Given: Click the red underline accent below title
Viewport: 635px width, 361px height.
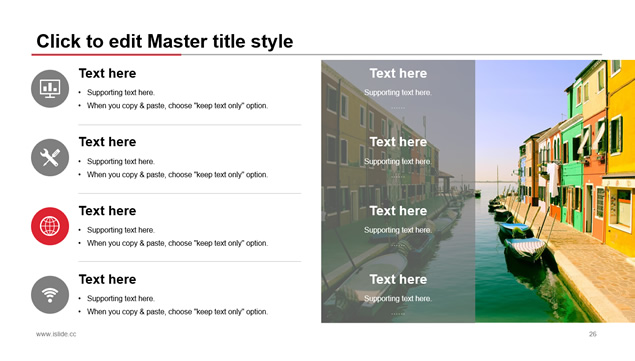Looking at the screenshot, I should 106,55.
